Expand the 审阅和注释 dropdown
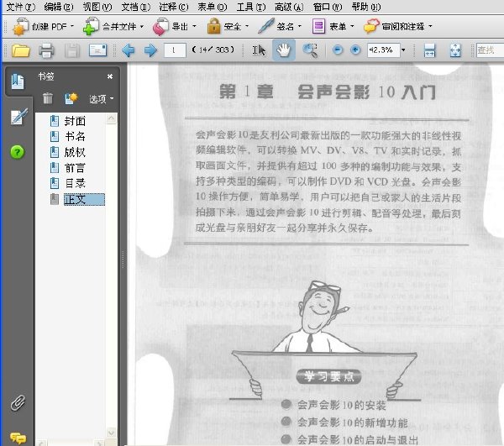 [x=430, y=26]
